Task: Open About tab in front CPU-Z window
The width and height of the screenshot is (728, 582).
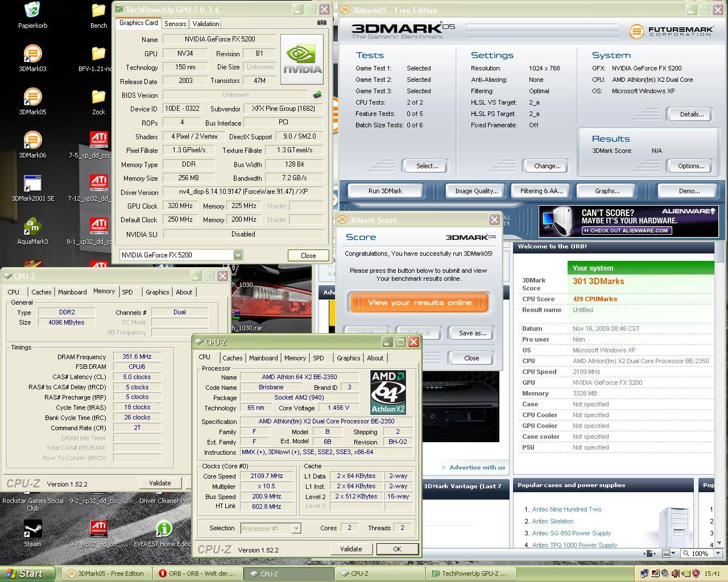Action: (x=375, y=358)
